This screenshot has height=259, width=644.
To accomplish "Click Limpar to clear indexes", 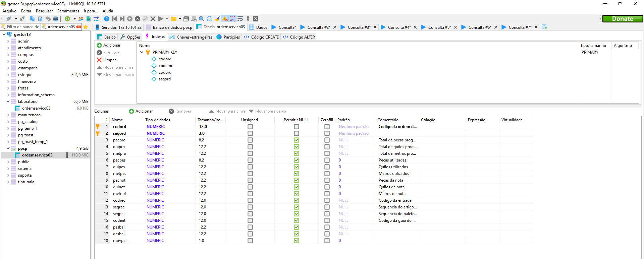I will 106,60.
